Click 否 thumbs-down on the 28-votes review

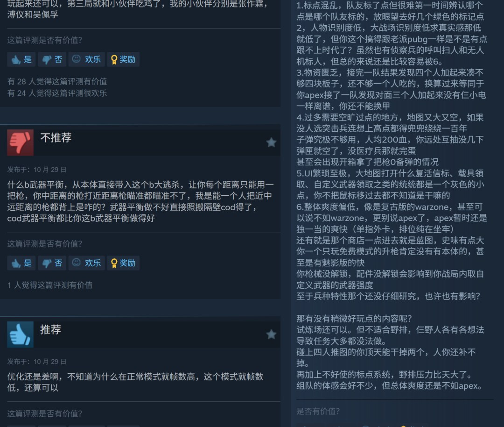[x=52, y=59]
